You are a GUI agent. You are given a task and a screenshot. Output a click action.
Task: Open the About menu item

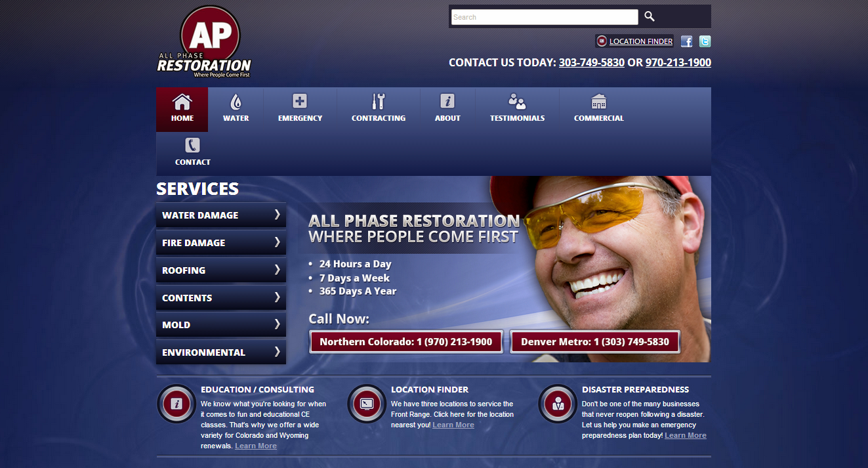click(447, 110)
